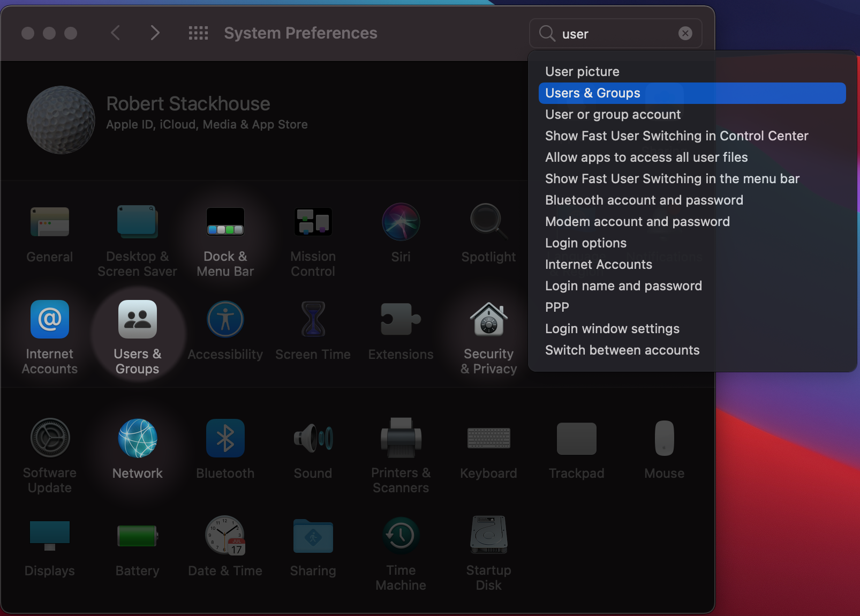Select Login options suggestion
This screenshot has width=860, height=616.
585,243
